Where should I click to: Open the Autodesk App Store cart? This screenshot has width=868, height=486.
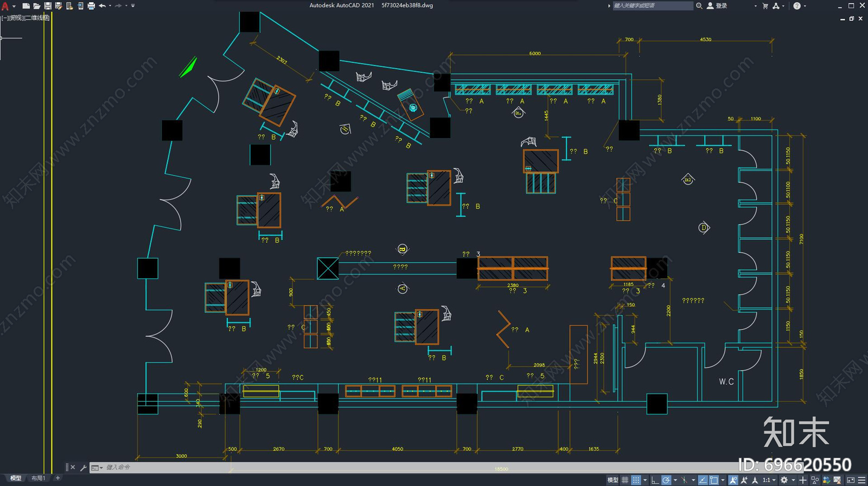765,6
